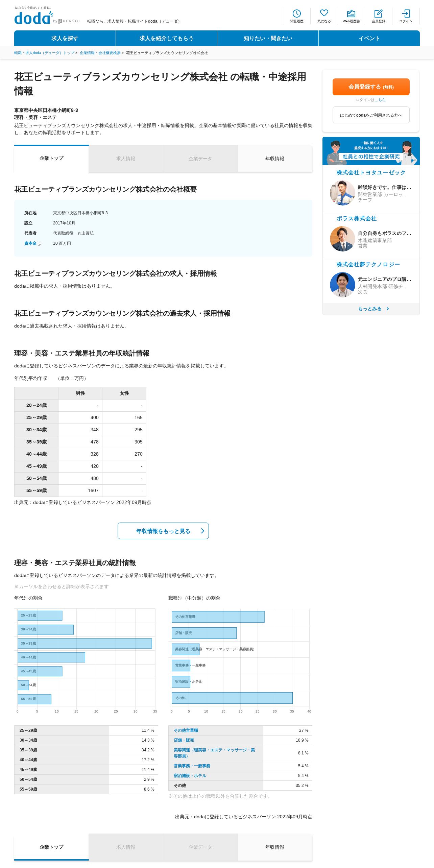This screenshot has width=434, height=868.
Task: Select the bottom 企業トップ tab
Action: pos(51,847)
